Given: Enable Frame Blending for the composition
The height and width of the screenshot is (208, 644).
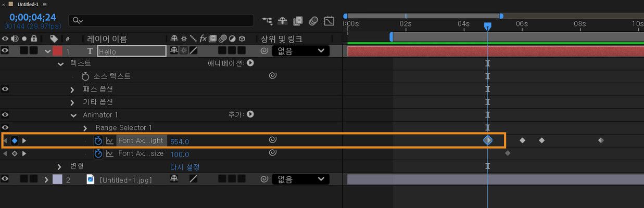Looking at the screenshot, I should point(298,21).
